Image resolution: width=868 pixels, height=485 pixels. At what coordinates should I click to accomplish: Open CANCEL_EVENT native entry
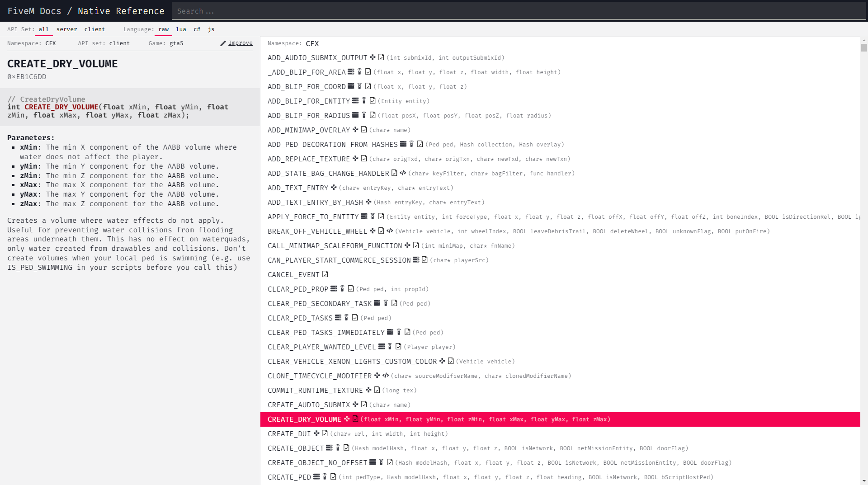point(293,275)
